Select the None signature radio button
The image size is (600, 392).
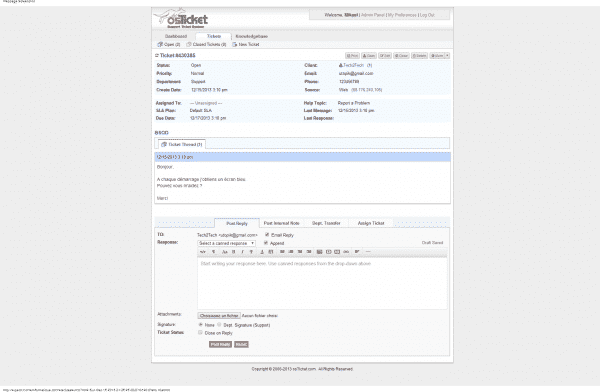point(201,325)
